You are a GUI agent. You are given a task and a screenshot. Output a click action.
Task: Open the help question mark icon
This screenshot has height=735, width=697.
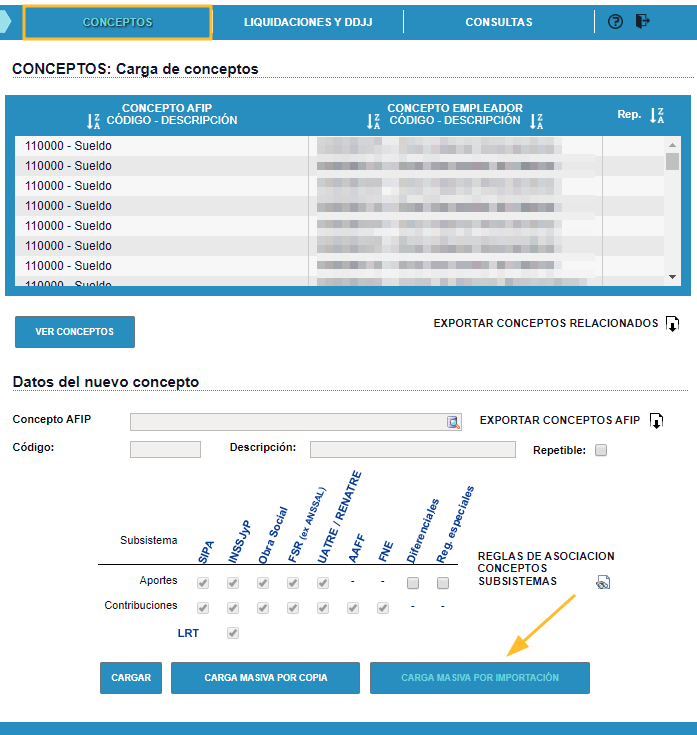click(x=615, y=22)
